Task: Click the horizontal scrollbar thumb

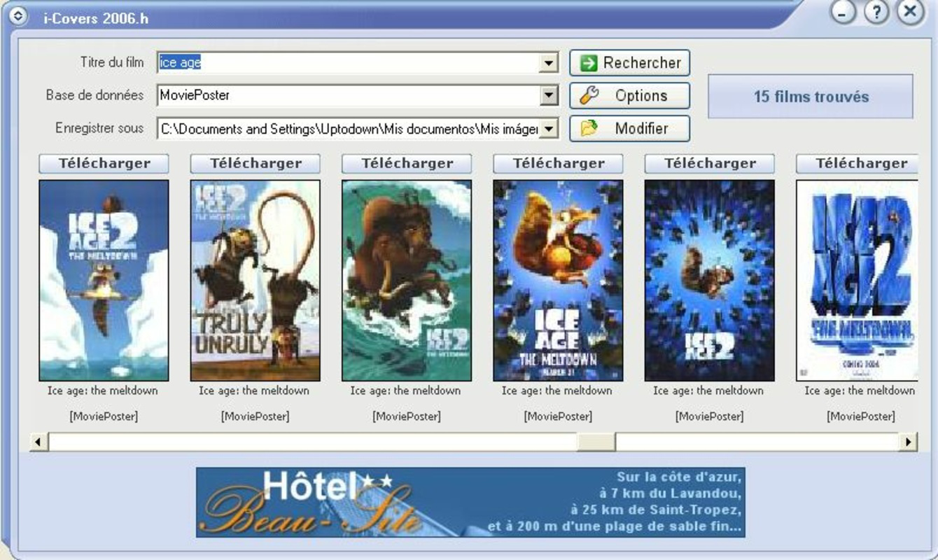Action: 596,442
